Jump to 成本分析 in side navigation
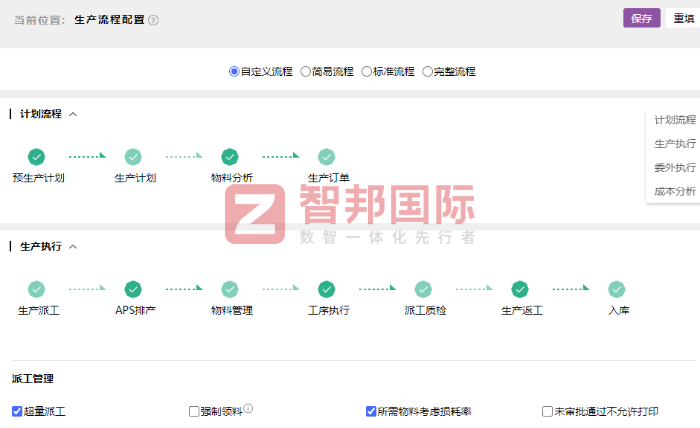700x428 pixels. [x=675, y=191]
